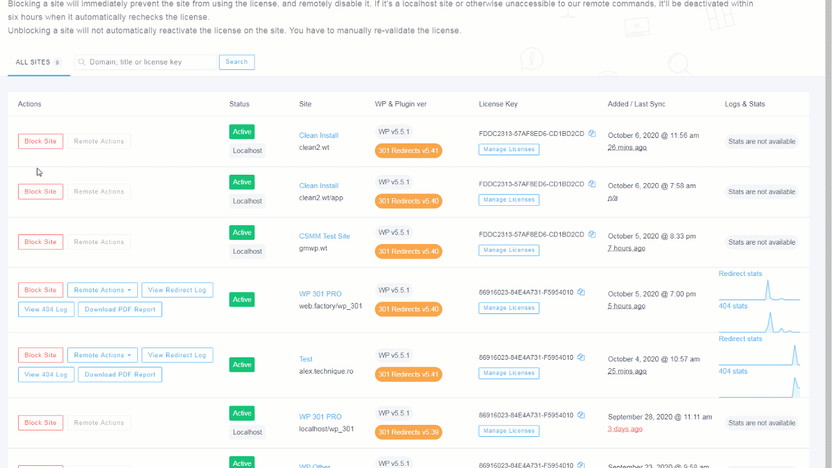Click the WP & Plugin ver column header
This screenshot has width=832, height=468.
point(401,104)
